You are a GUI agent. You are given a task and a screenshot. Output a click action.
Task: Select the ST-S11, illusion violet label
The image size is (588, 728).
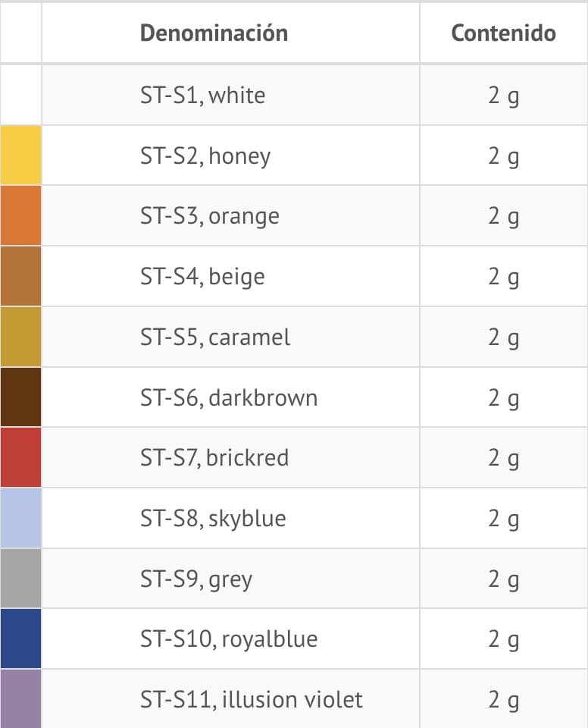click(x=251, y=698)
